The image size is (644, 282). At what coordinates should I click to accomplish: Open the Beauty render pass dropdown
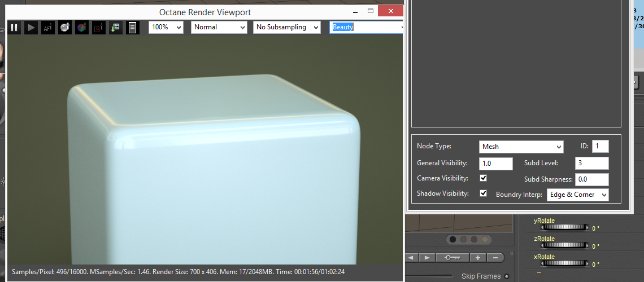point(367,27)
